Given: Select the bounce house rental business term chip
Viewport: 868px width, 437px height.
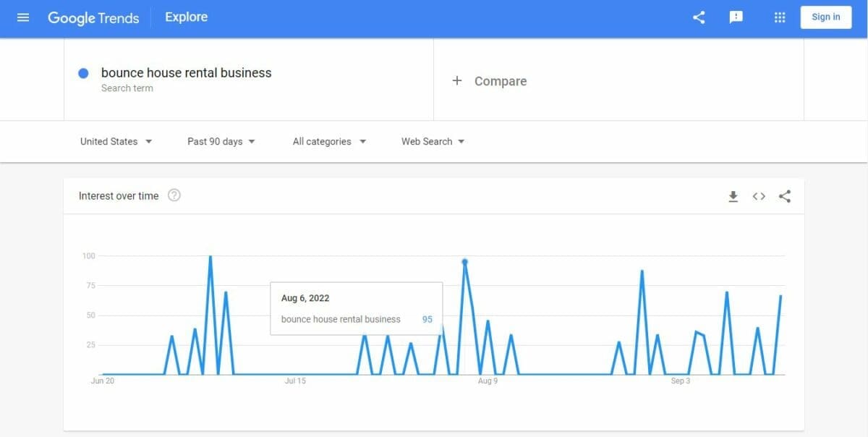Looking at the screenshot, I should pyautogui.click(x=186, y=72).
